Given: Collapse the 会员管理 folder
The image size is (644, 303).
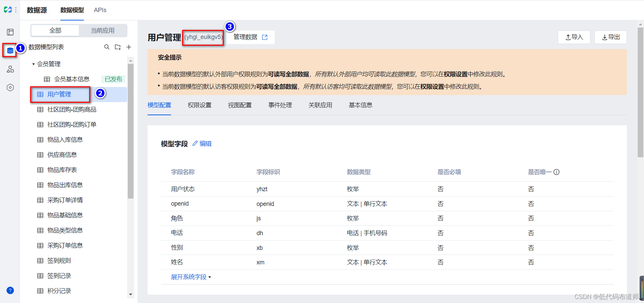Looking at the screenshot, I should click(x=34, y=64).
